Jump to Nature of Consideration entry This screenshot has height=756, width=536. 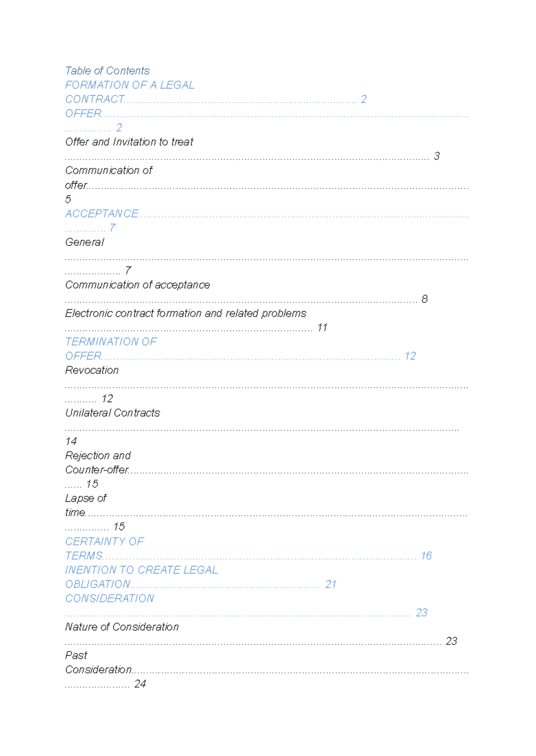[x=122, y=627]
